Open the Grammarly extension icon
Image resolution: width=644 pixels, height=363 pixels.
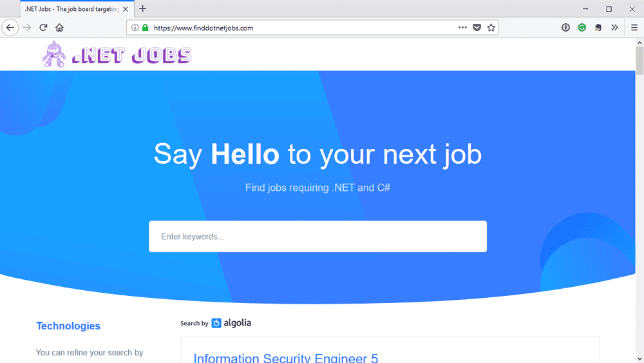(582, 28)
